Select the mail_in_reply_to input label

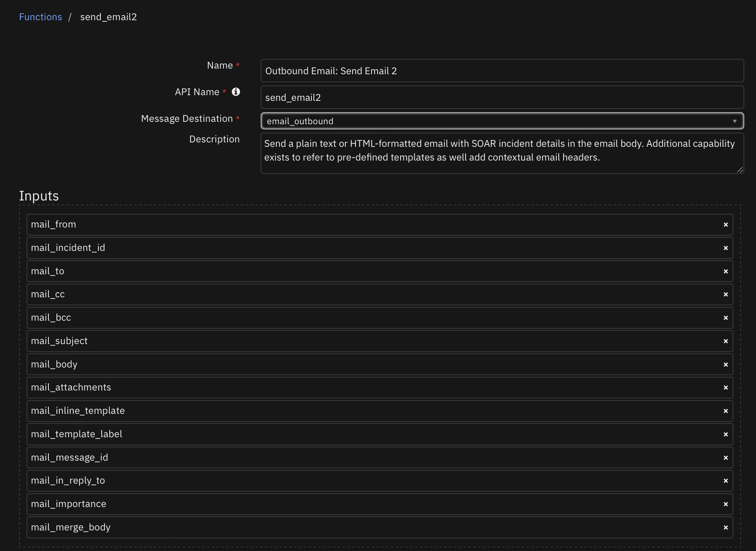pyautogui.click(x=68, y=480)
